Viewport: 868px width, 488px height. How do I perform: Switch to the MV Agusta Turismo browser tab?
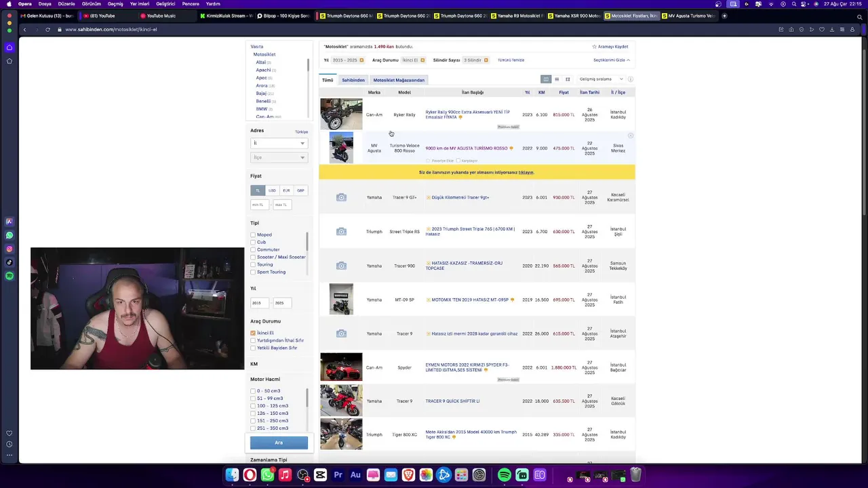(690, 16)
